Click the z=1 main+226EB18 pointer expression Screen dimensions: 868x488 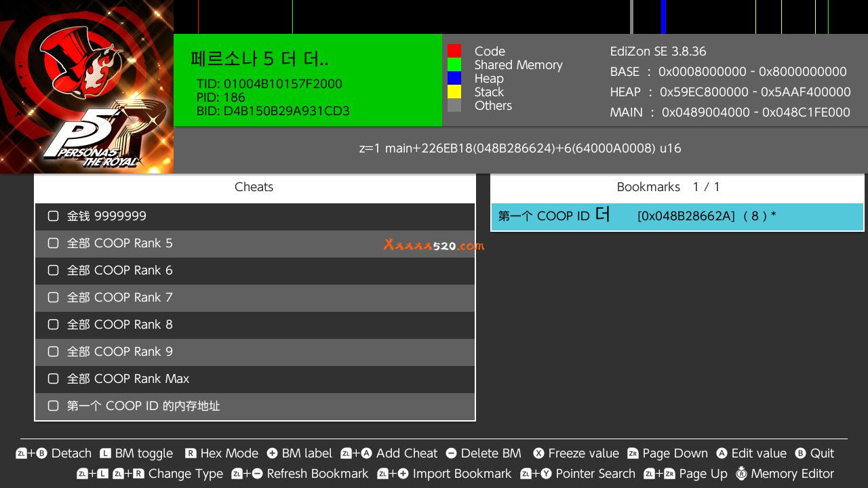tap(520, 148)
